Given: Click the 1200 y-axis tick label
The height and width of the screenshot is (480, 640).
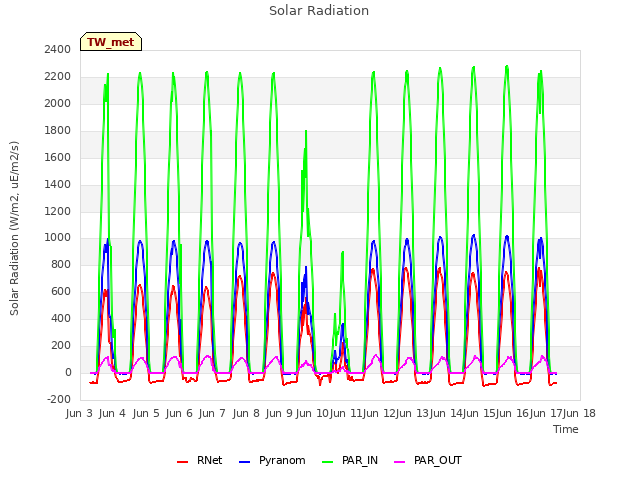Looking at the screenshot, I should (58, 211).
